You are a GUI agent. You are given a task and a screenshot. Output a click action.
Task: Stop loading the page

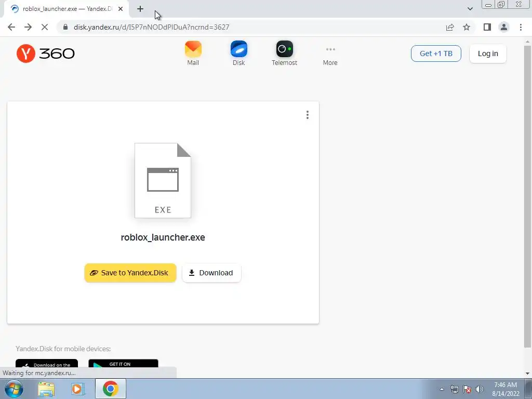point(45,27)
